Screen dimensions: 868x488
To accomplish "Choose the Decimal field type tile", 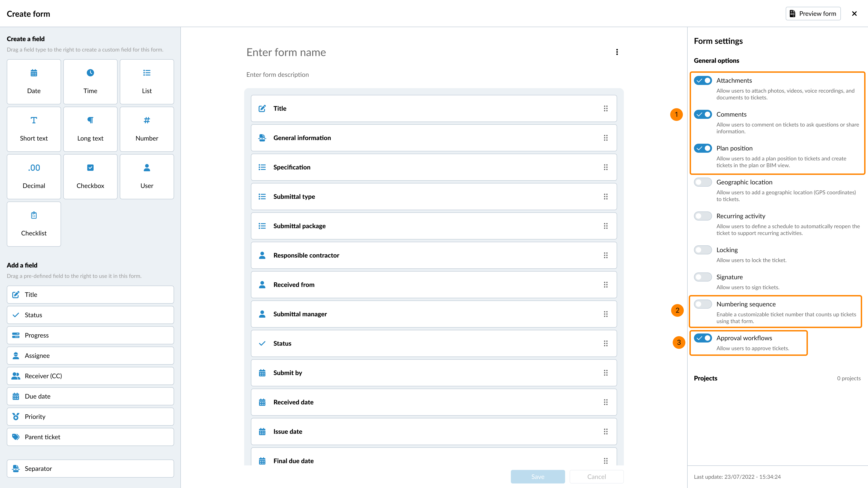I will point(34,176).
